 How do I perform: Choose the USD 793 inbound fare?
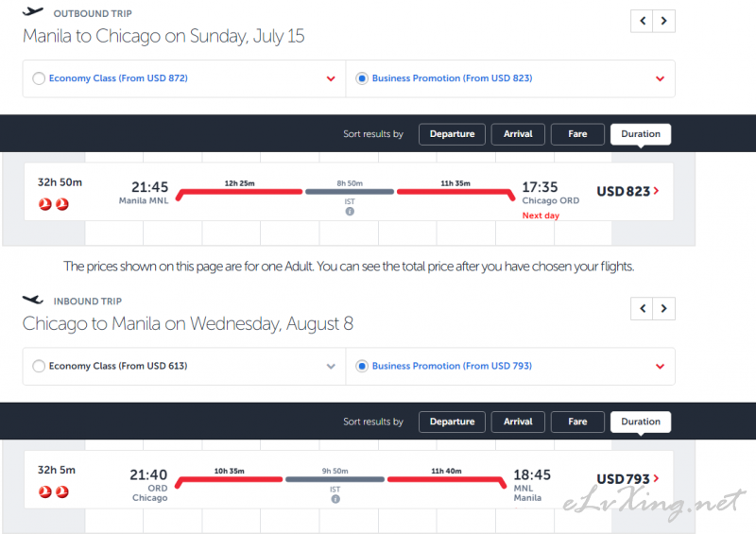tap(627, 479)
